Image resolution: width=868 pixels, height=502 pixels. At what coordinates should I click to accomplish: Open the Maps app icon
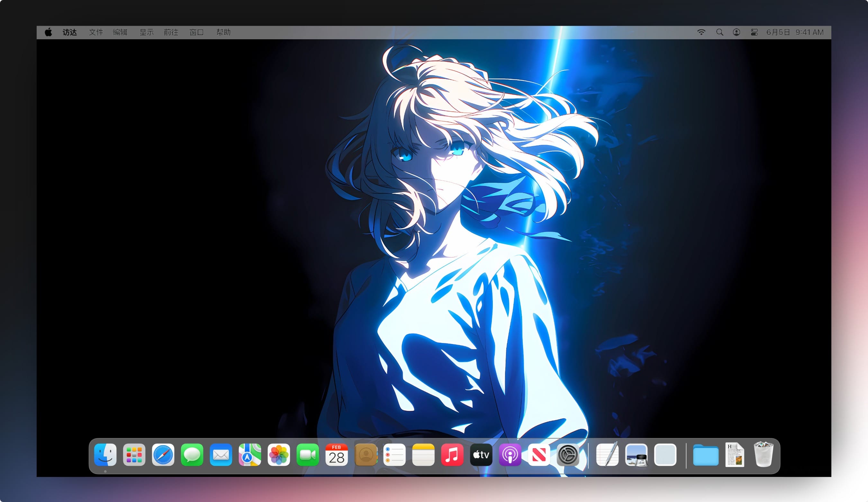[x=250, y=455]
